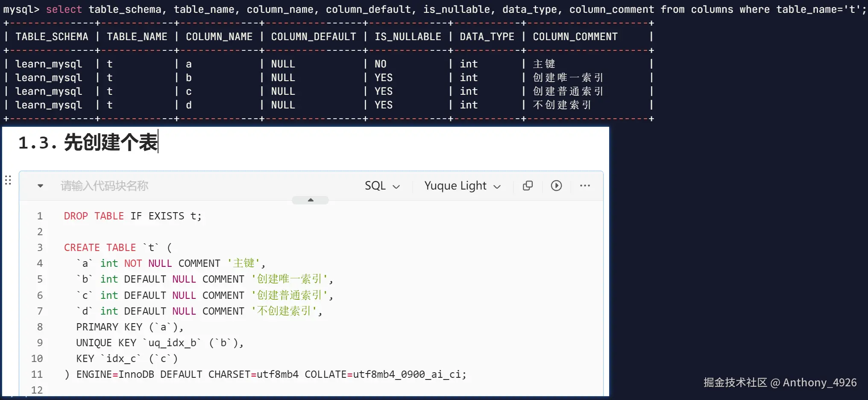Click the code block name input field
This screenshot has width=868, height=400.
104,186
